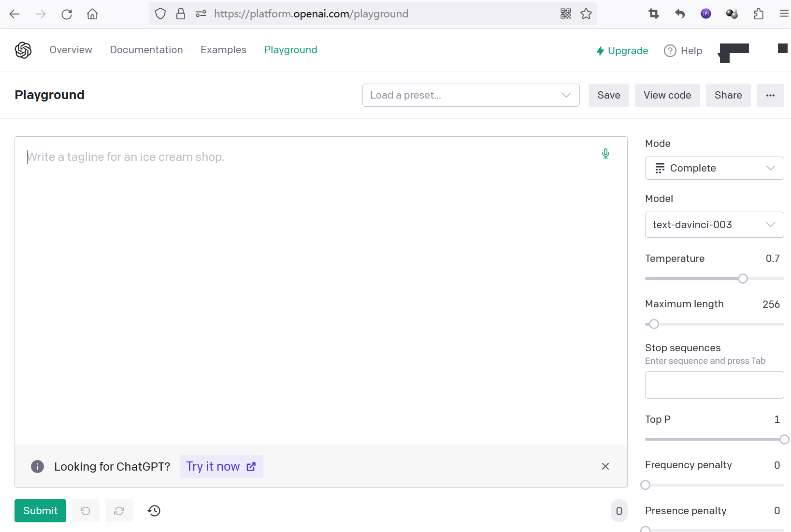Open the extensions puzzle piece menu
Viewport: 791px width, 532px height.
coord(759,14)
